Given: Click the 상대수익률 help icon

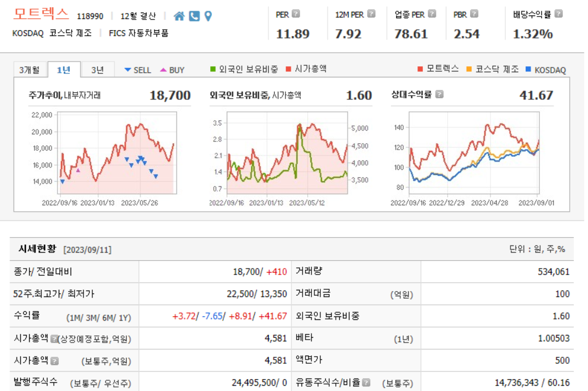Looking at the screenshot, I should point(439,93).
